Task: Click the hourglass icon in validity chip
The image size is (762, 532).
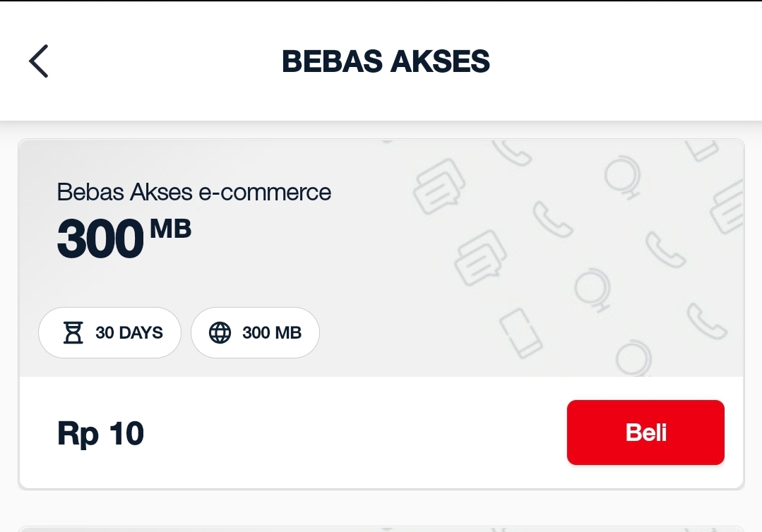Action: pyautogui.click(x=73, y=333)
